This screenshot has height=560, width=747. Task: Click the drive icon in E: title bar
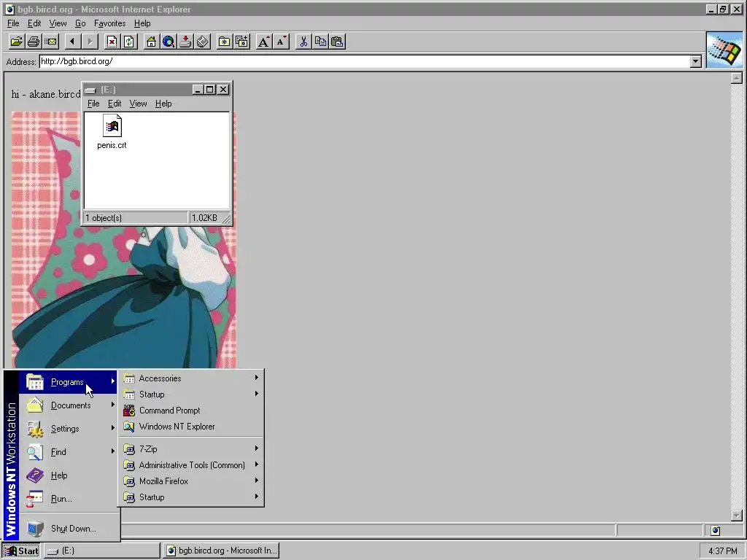[x=91, y=90]
